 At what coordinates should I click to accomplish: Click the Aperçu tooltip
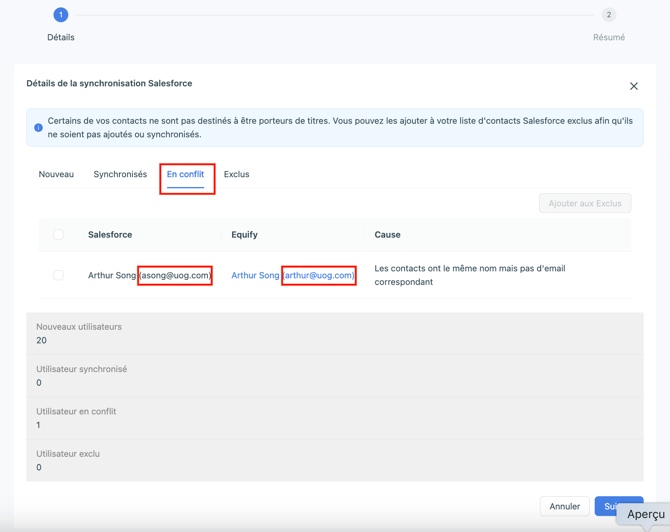click(645, 514)
